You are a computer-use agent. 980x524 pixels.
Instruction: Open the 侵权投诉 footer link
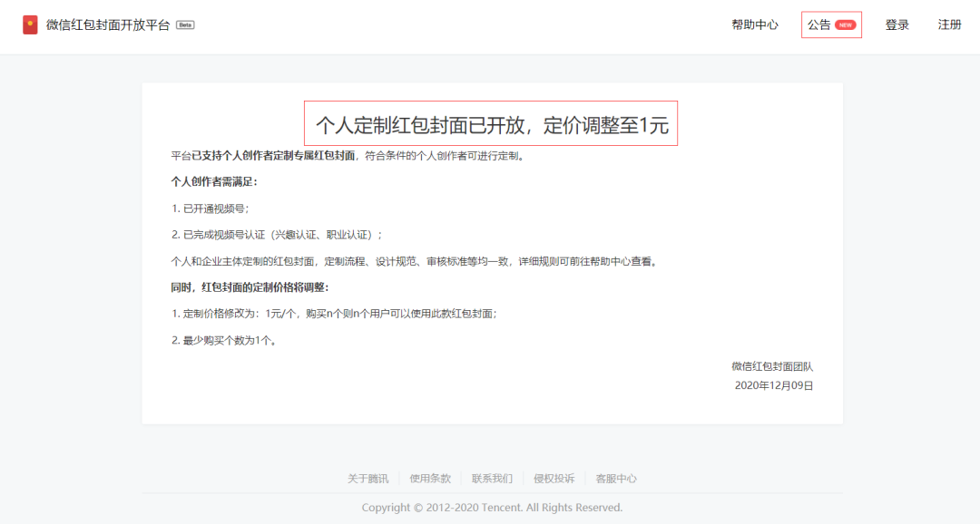point(554,479)
